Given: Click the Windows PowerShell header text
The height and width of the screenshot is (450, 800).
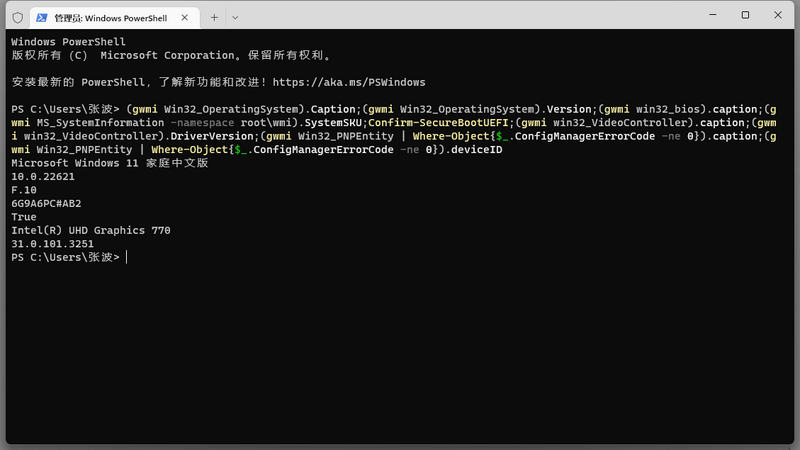Looking at the screenshot, I should coord(68,42).
